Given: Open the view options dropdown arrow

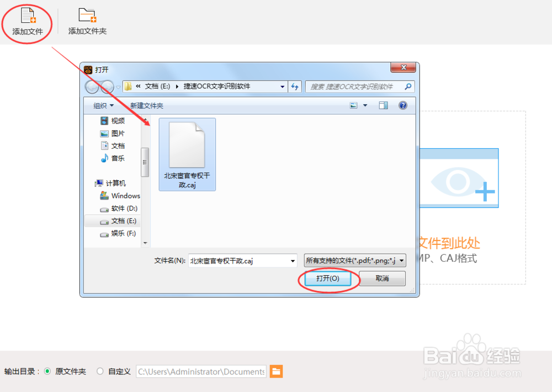Looking at the screenshot, I should (x=365, y=105).
